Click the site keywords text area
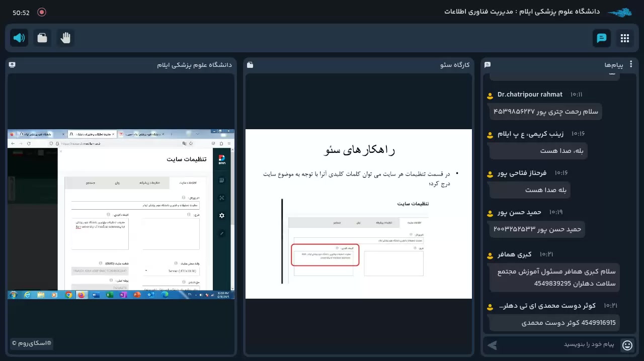 click(x=100, y=234)
